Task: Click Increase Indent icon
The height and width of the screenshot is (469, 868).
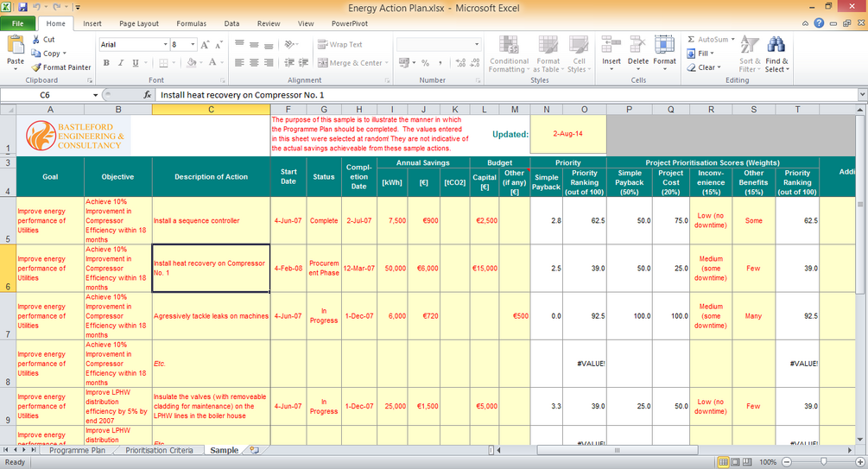Action: tap(303, 62)
